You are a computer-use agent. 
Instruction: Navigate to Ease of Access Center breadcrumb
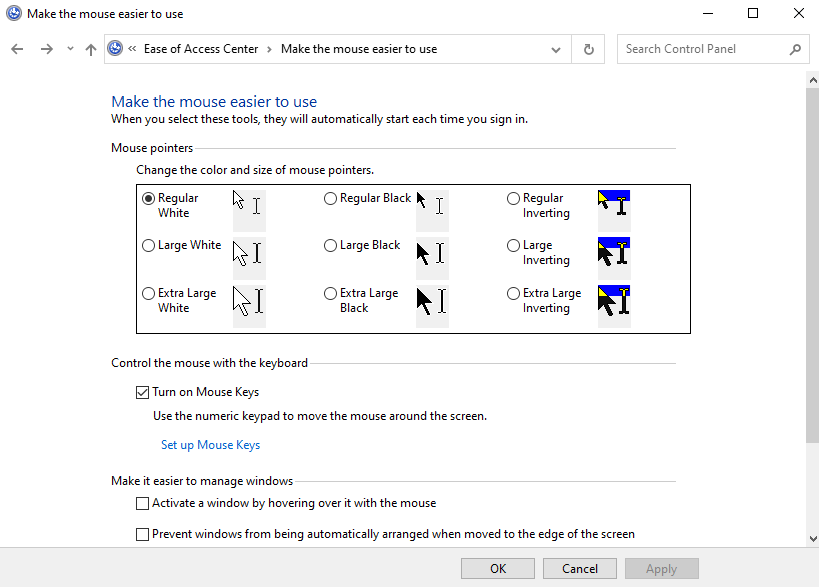(x=200, y=49)
